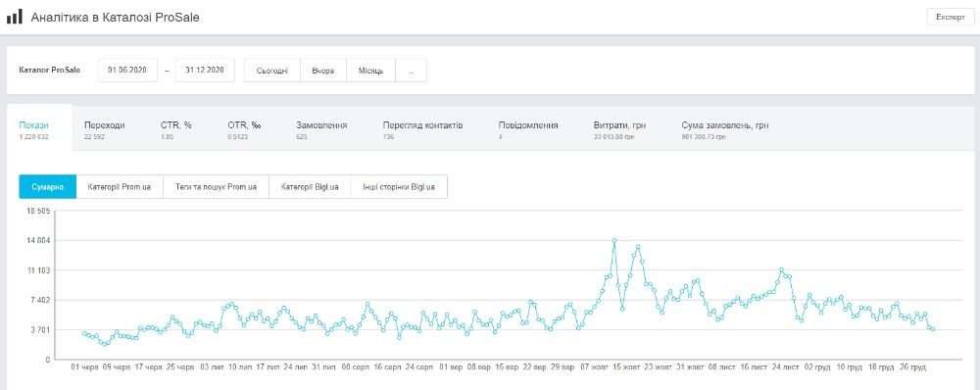Click the Експорт button

[x=950, y=17]
